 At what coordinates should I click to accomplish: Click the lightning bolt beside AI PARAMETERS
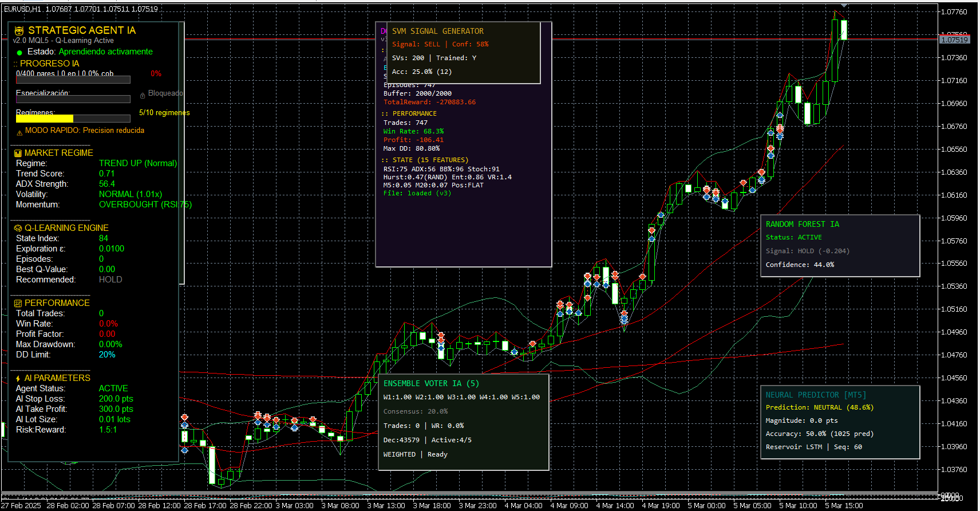(18, 379)
